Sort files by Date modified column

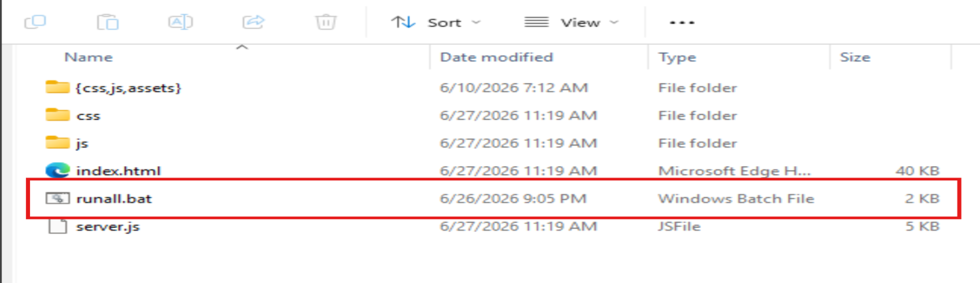pyautogui.click(x=496, y=57)
